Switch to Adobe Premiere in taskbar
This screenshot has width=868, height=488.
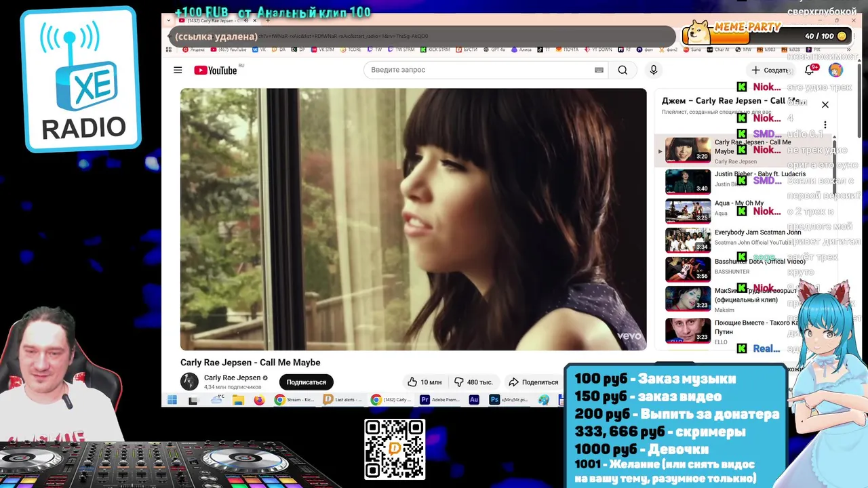click(440, 400)
